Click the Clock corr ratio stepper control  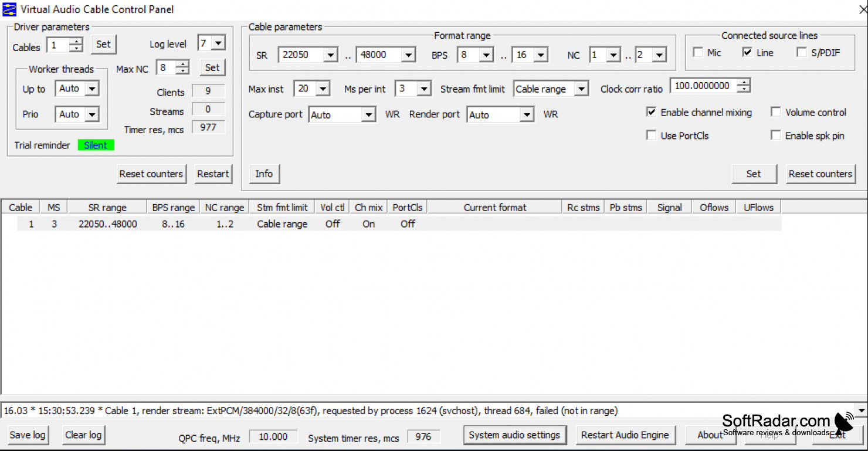(744, 86)
